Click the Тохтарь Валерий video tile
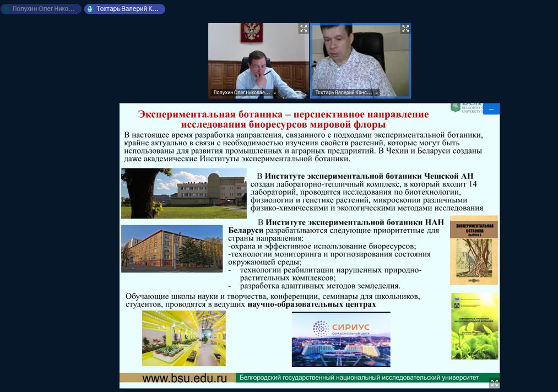Screen dimensions: 558x392 [x=361, y=61]
